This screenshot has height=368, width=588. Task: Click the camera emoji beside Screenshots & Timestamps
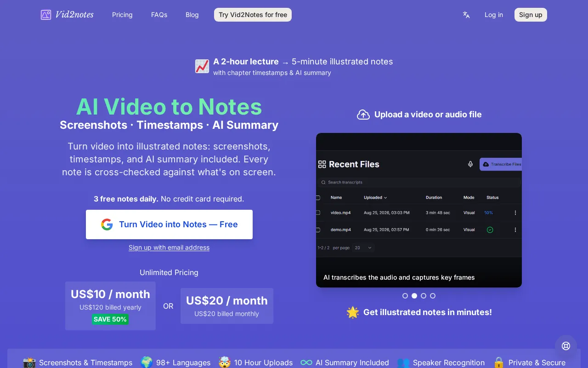click(29, 362)
